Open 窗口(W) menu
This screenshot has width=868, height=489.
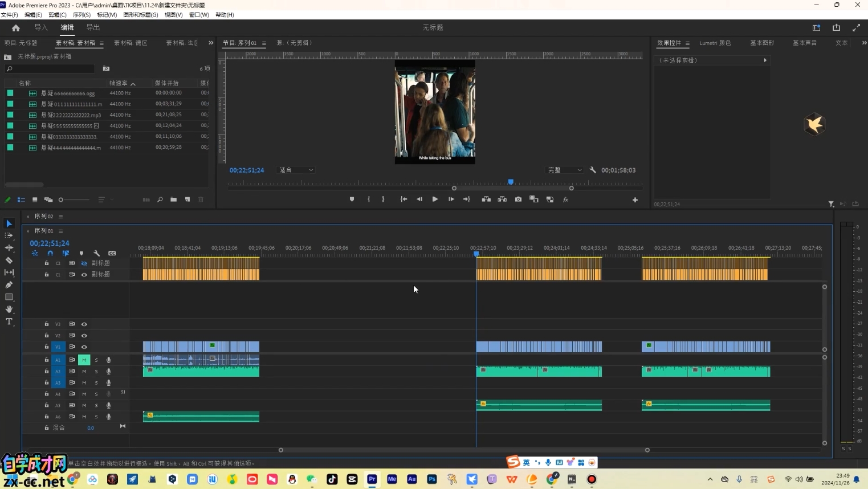pyautogui.click(x=199, y=15)
